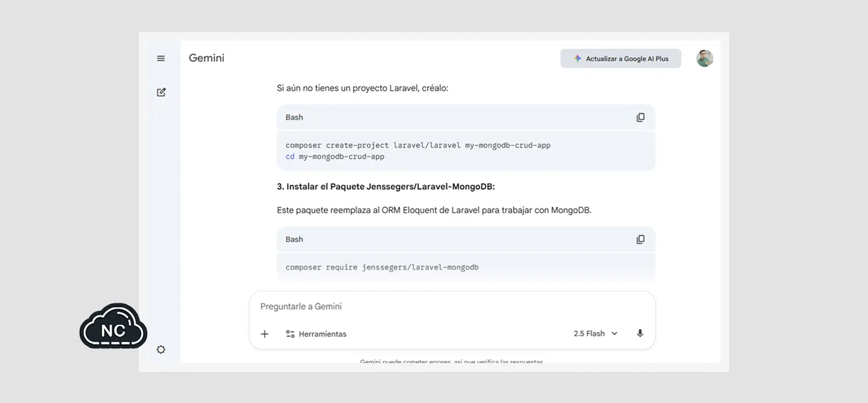Click the cd my-mongodb-crud-app command line

tap(335, 156)
